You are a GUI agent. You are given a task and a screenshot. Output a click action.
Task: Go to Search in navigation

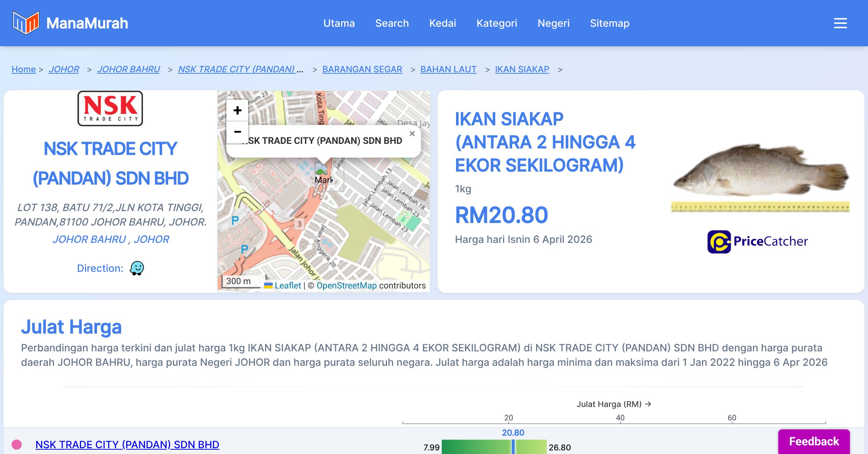(x=392, y=23)
